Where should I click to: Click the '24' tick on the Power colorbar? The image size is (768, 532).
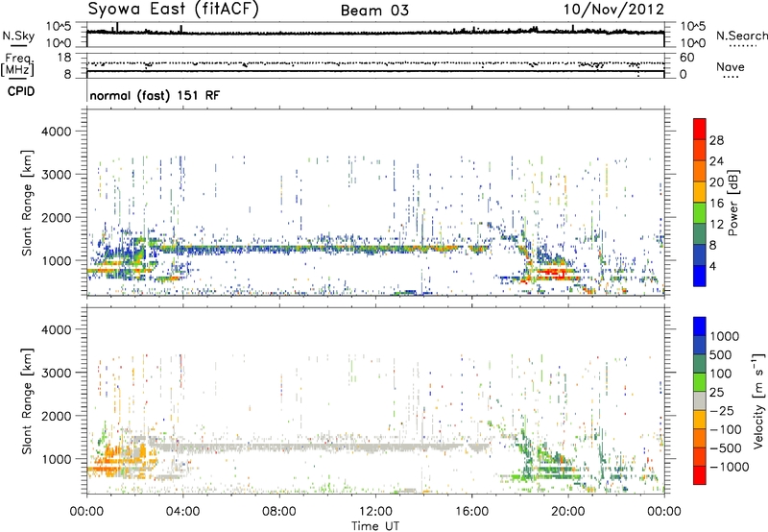click(x=716, y=161)
